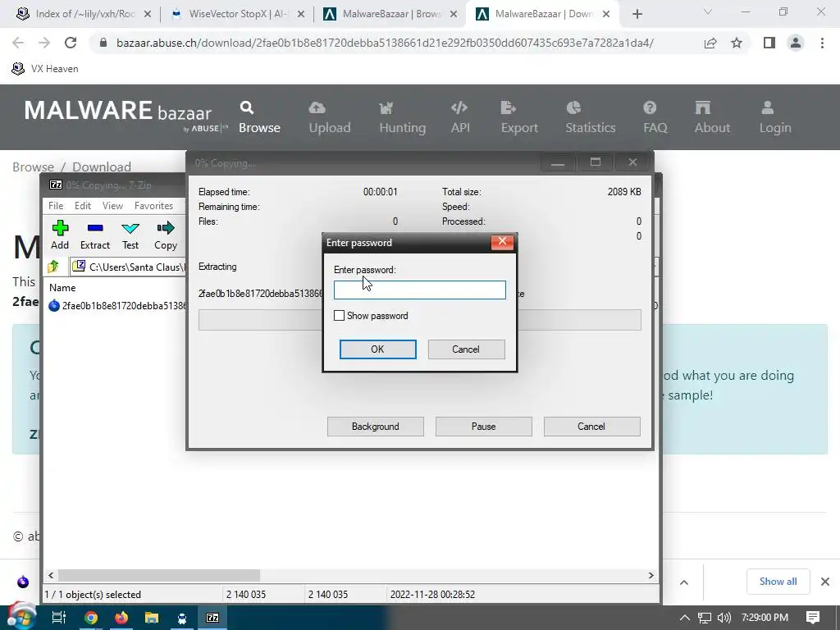840x630 pixels.
Task: Select the Test tool in 7-Zip
Action: coord(130,235)
